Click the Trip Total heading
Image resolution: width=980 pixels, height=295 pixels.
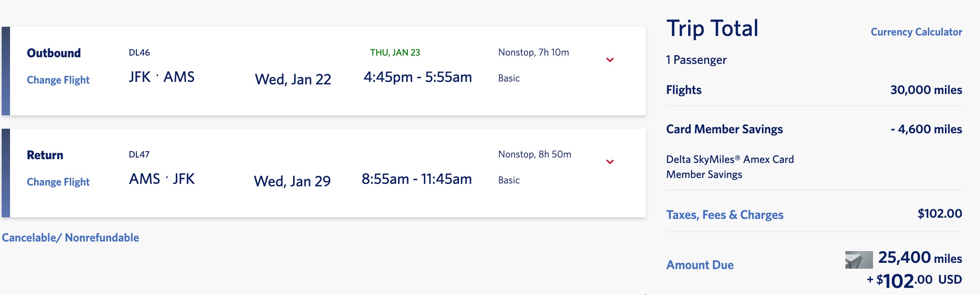pyautogui.click(x=712, y=29)
